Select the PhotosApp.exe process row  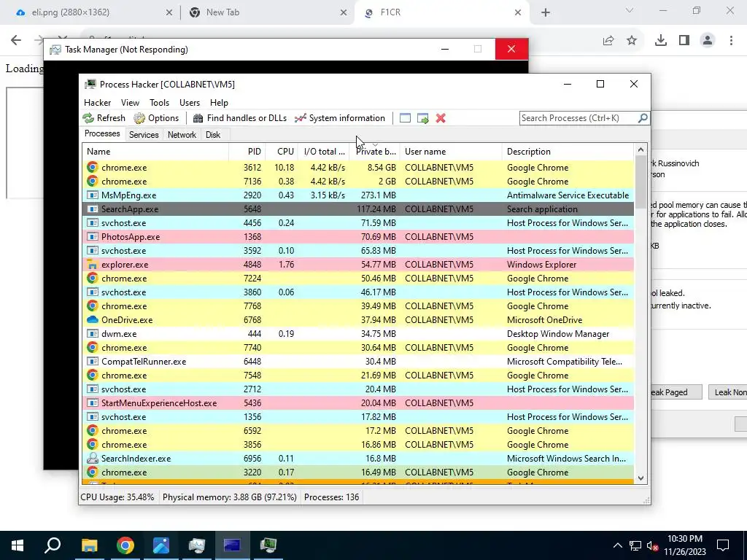pyautogui.click(x=357, y=237)
